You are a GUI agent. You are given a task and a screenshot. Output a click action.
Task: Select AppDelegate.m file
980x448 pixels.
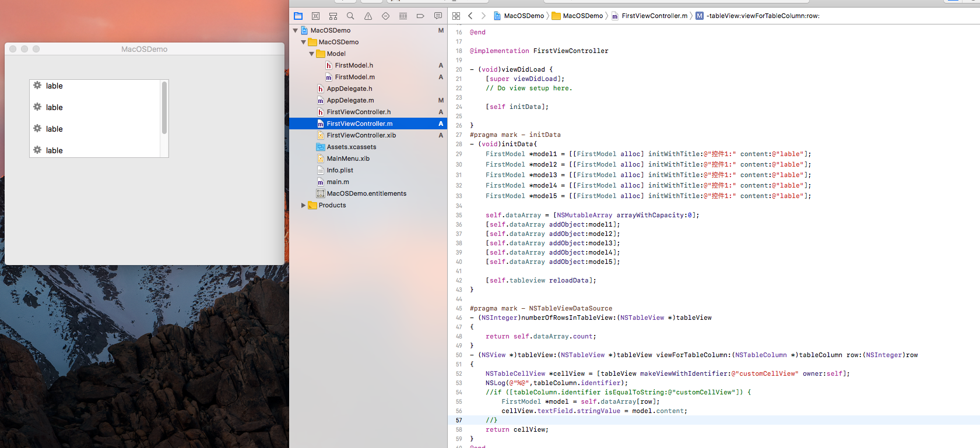pyautogui.click(x=350, y=100)
